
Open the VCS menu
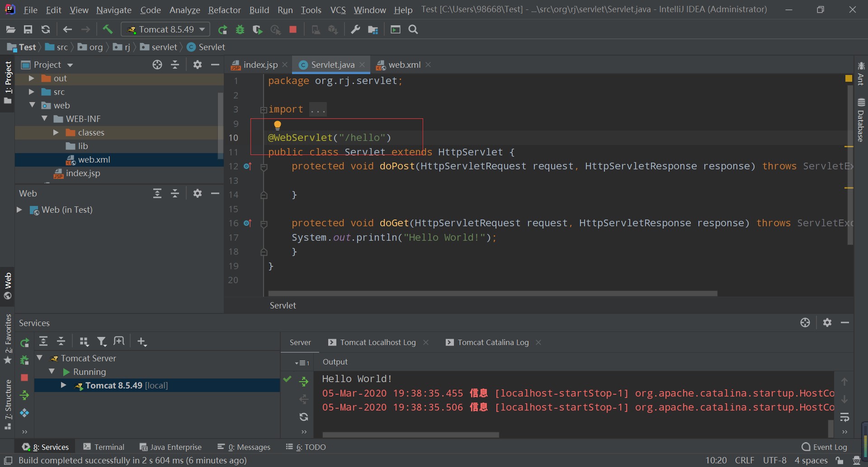tap(338, 10)
